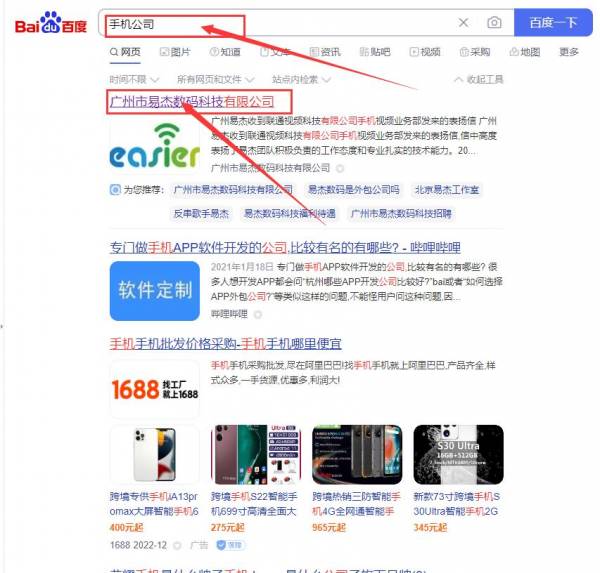Click the Baidu paw logo
Image resolution: width=600 pixels, height=573 pixels.
51,23
